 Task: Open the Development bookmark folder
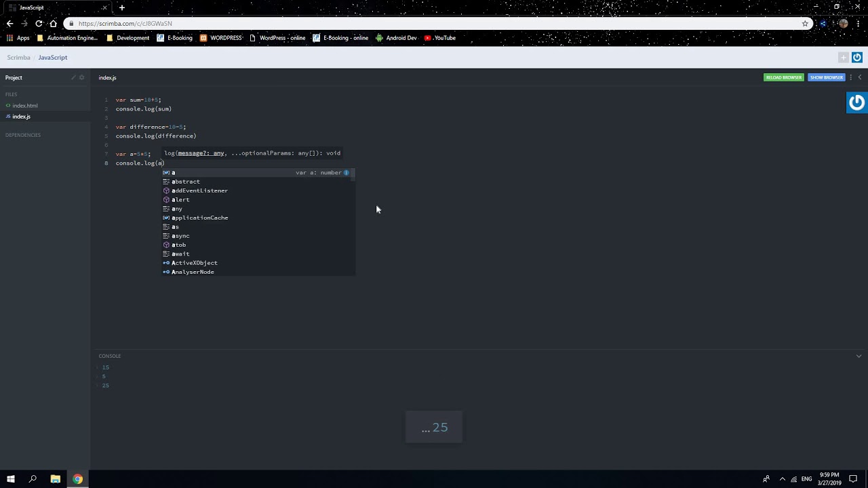127,38
